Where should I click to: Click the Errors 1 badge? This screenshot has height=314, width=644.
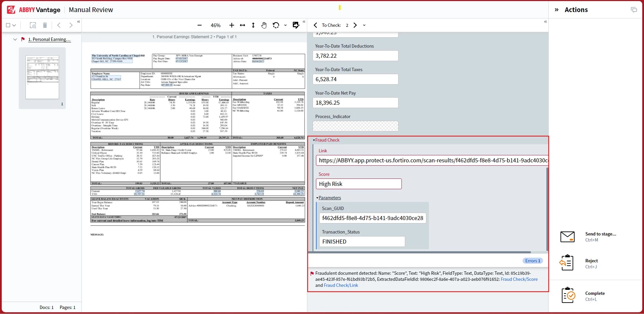(533, 261)
